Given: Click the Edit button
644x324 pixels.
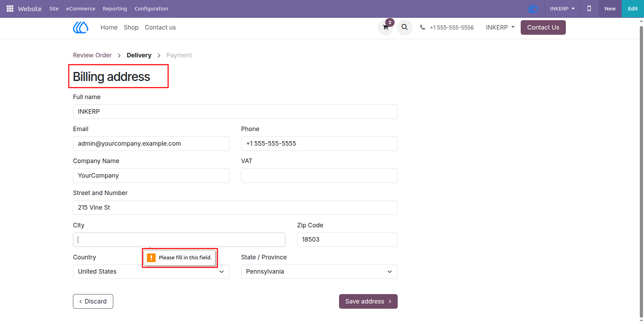Looking at the screenshot, I should [x=633, y=9].
